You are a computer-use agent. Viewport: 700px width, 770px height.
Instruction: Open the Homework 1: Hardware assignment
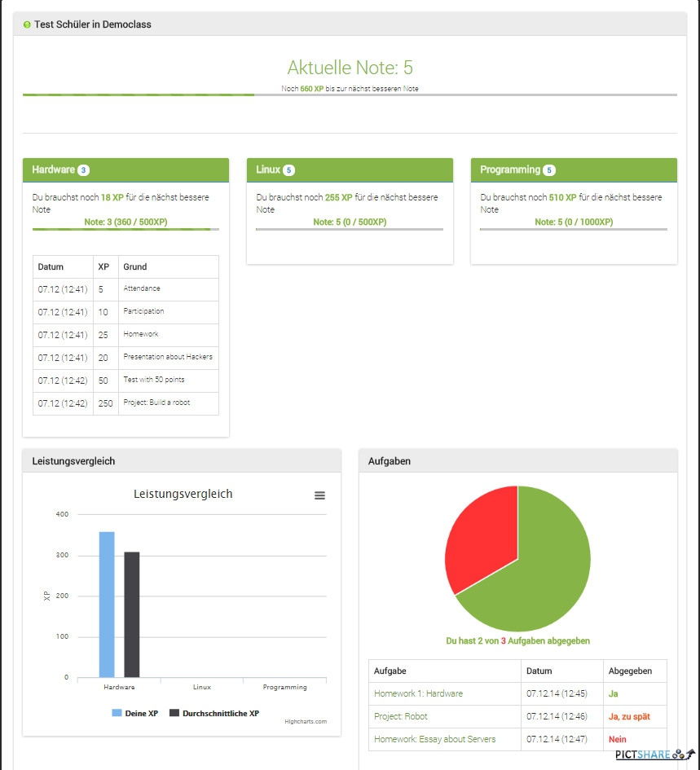pyautogui.click(x=418, y=693)
